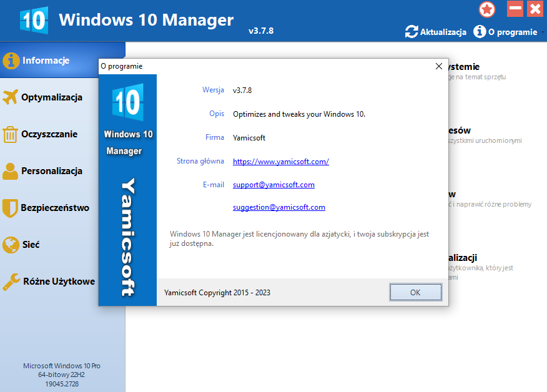Click the Windows 10 Manager header title

pyautogui.click(x=146, y=19)
